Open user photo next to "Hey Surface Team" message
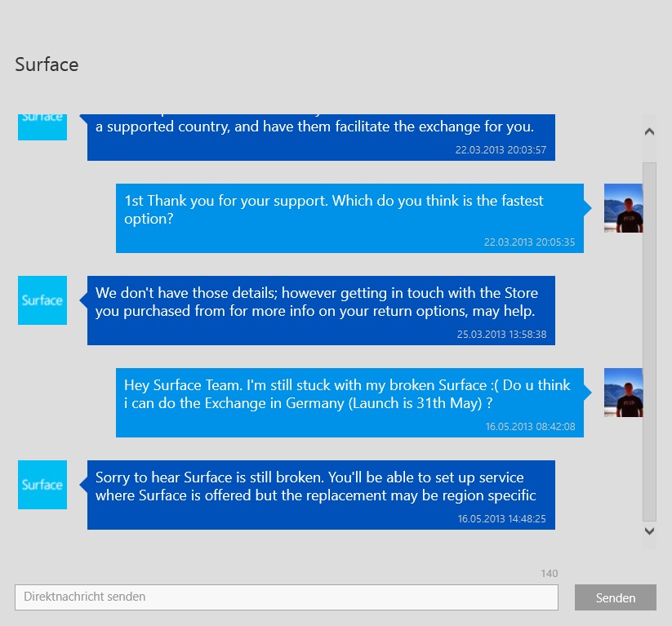The width and height of the screenshot is (672, 626). 622,393
